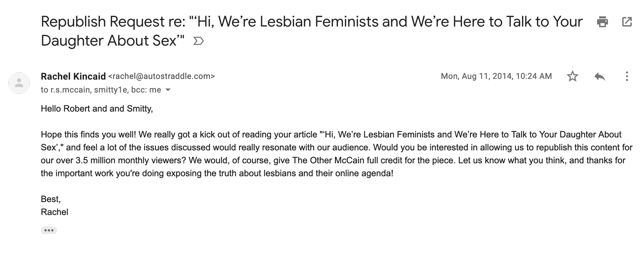Click the email subject title

point(312,31)
